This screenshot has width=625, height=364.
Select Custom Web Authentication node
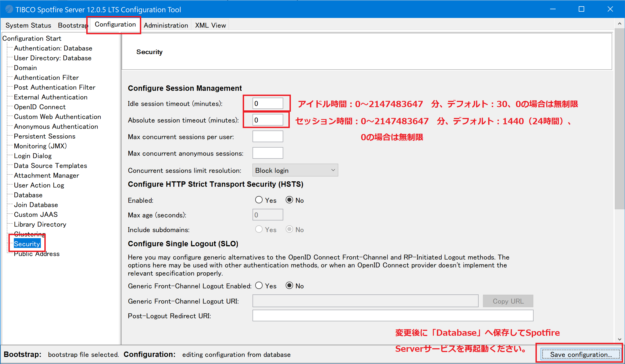point(57,117)
